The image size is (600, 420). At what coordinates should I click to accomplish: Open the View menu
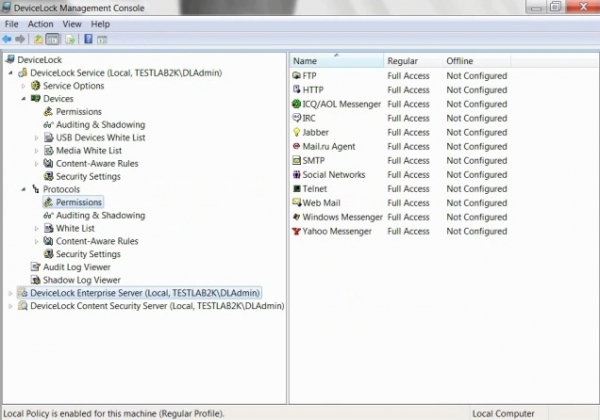tap(72, 24)
